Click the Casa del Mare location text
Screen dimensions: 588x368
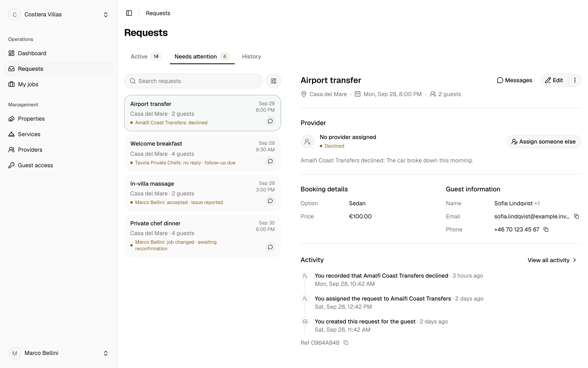point(328,94)
